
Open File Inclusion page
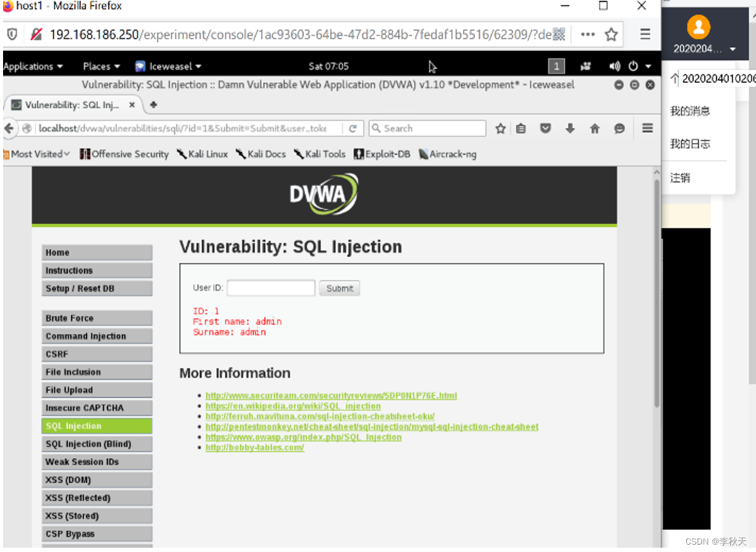click(97, 372)
